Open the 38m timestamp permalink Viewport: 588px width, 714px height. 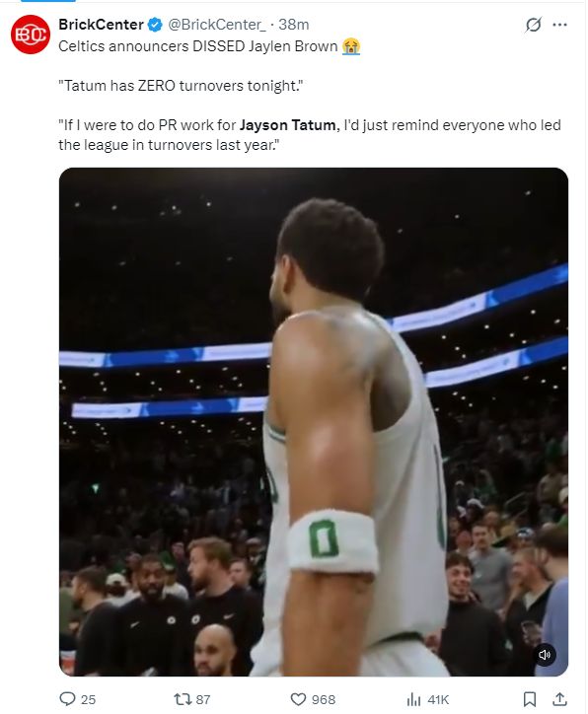(294, 24)
